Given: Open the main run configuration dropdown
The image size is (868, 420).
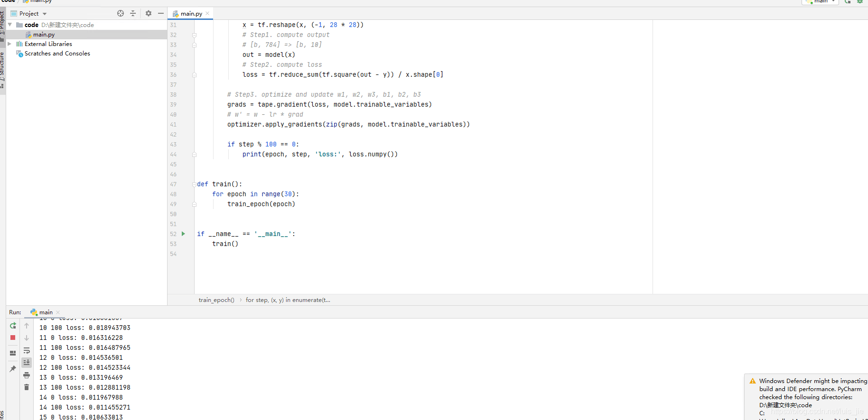Looking at the screenshot, I should (821, 2).
